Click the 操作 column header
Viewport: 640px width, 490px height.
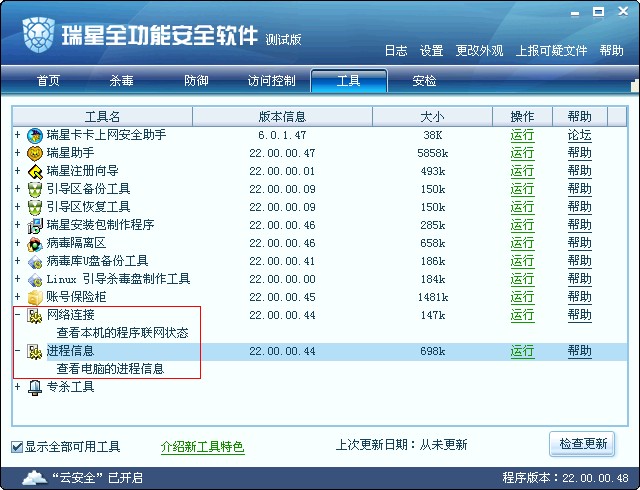point(522,117)
